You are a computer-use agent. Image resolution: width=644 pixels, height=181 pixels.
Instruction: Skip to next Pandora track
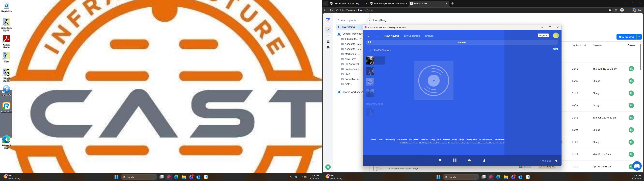[x=470, y=161]
